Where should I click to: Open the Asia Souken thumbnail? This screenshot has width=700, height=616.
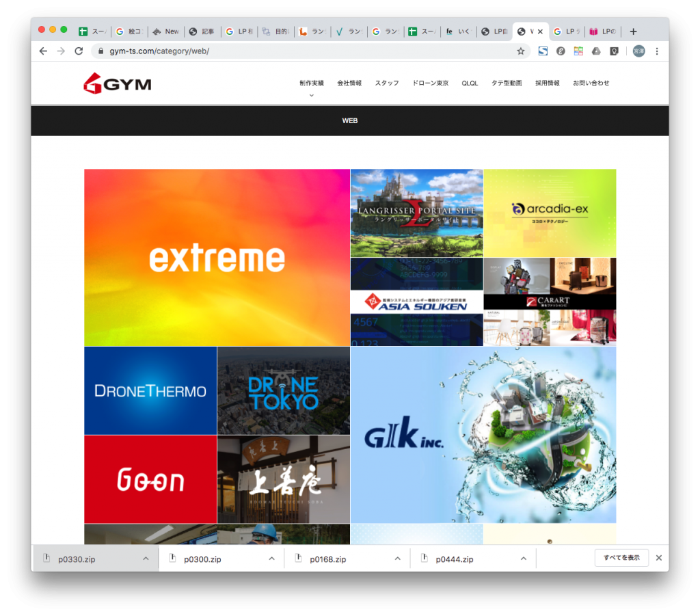pos(416,302)
